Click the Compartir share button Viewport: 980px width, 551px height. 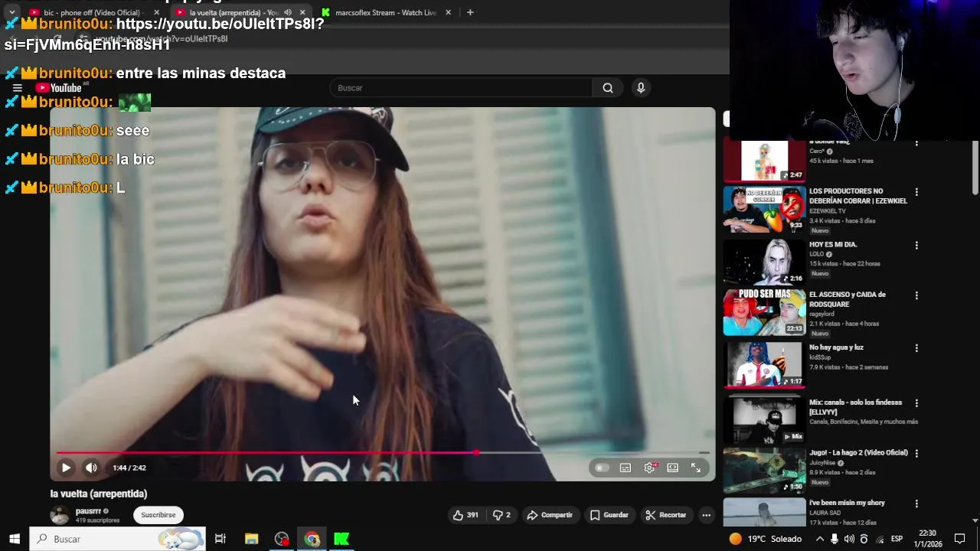550,515
